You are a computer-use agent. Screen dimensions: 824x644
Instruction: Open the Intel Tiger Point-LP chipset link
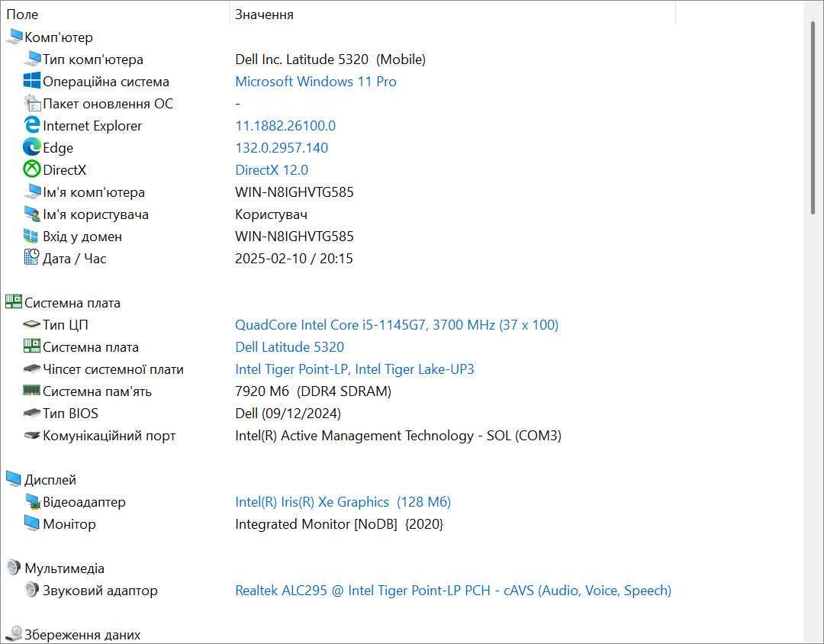[355, 369]
